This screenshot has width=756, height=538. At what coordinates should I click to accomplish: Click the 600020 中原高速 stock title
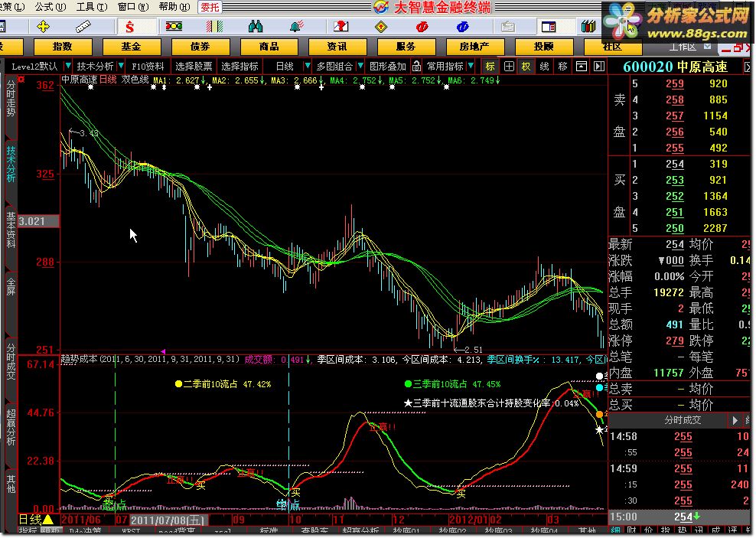[x=675, y=67]
